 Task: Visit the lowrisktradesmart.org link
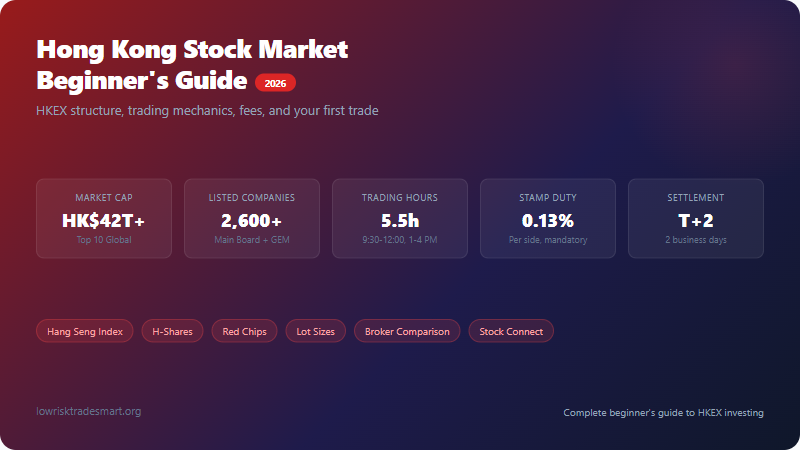[x=88, y=411]
